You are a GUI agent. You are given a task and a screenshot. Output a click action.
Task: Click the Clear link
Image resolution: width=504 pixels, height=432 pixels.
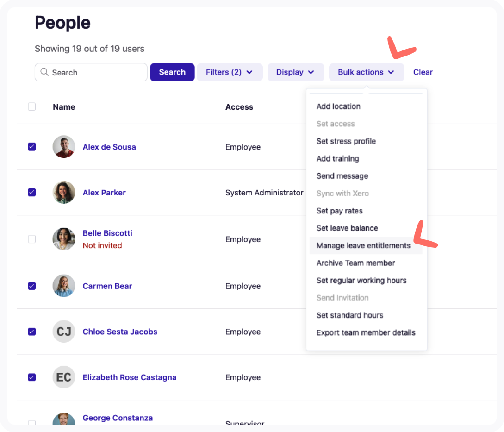pyautogui.click(x=423, y=72)
